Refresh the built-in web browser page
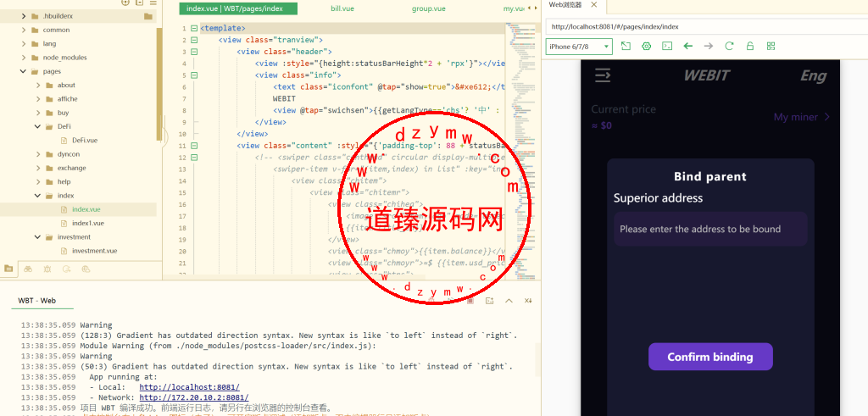Viewport: 868px width, 416px height. coord(729,46)
